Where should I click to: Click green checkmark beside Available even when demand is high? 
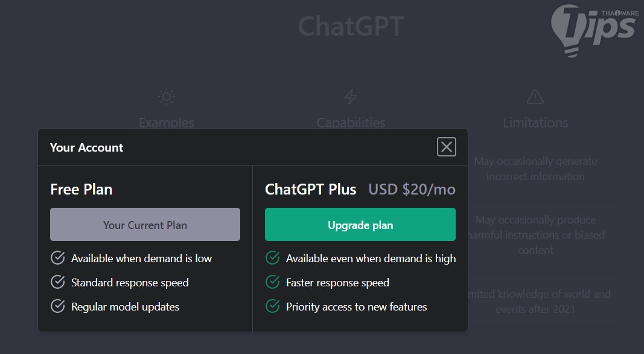[x=273, y=259]
